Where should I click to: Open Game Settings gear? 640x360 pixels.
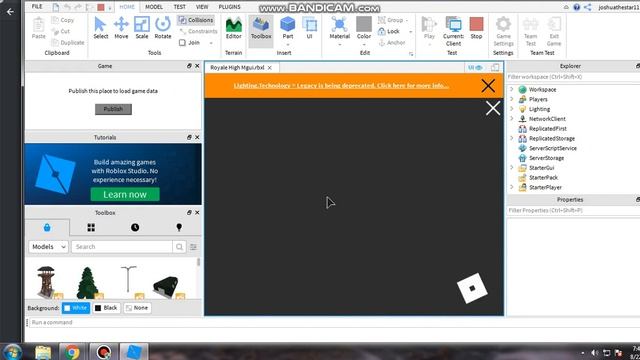pos(503,31)
